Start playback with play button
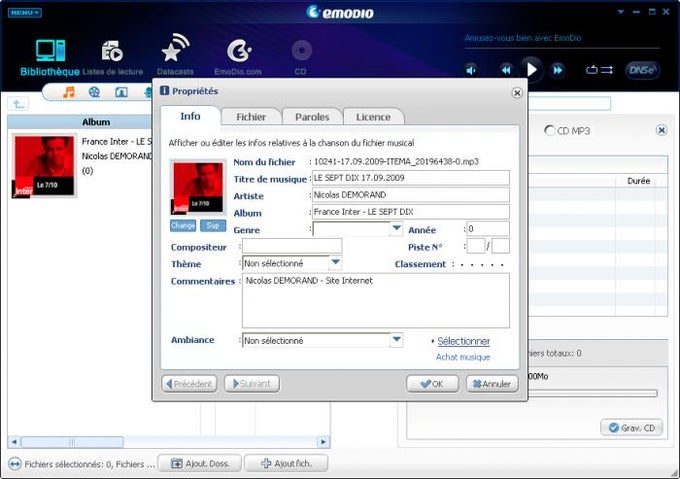Screen dimensions: 680x479 tap(531, 69)
